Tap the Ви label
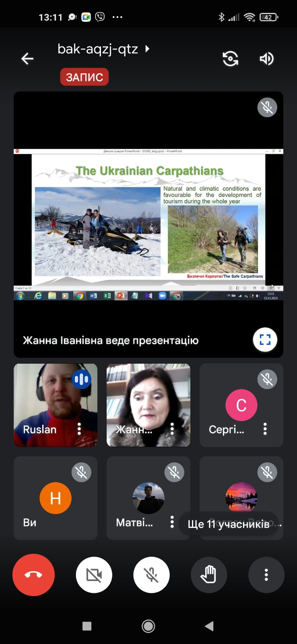The width and height of the screenshot is (297, 644). click(x=30, y=522)
